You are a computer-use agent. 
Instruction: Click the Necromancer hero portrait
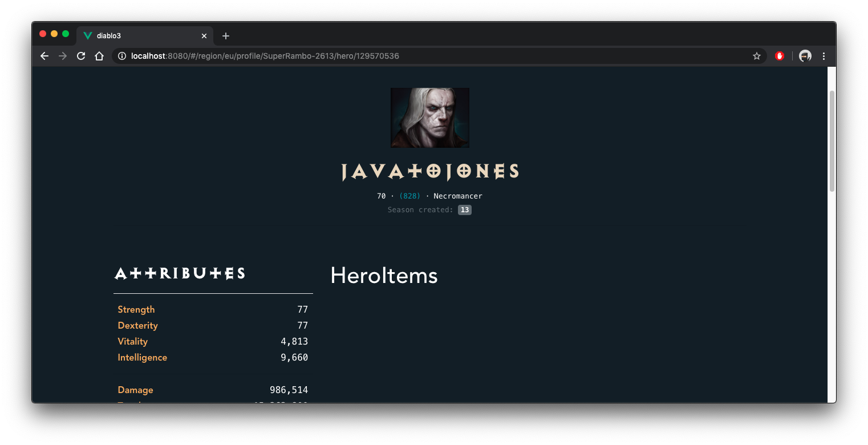tap(429, 118)
